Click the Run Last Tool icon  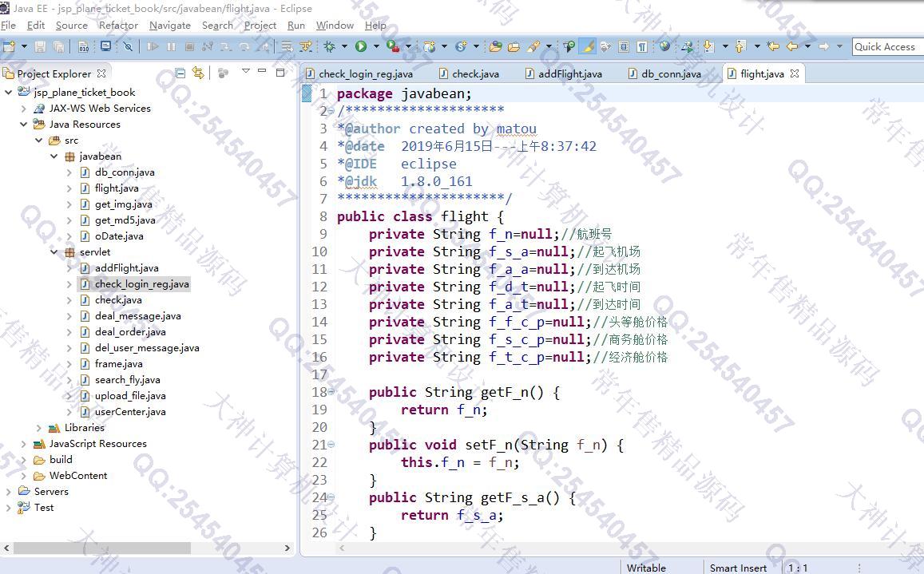coord(392,46)
